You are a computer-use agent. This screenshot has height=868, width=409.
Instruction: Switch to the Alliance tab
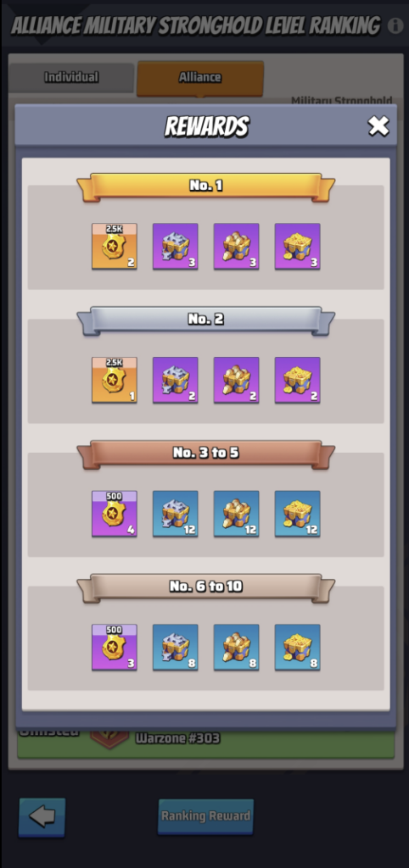click(200, 78)
